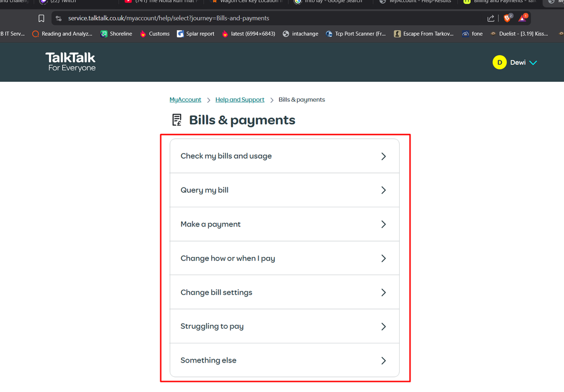Click the Brave Rewards triangle icon
This screenshot has width=564, height=392.
(523, 18)
